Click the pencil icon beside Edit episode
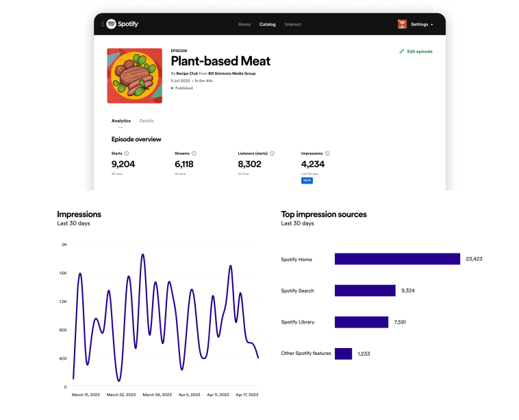The width and height of the screenshot is (519, 420). point(401,51)
